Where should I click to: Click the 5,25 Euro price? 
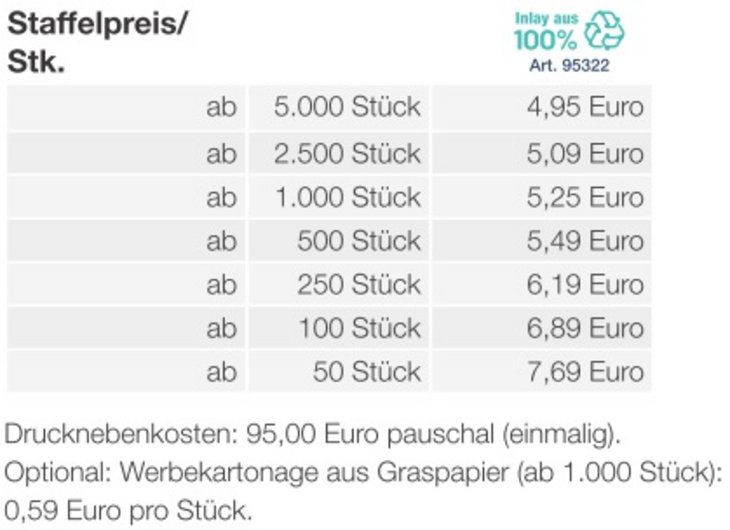(x=585, y=197)
